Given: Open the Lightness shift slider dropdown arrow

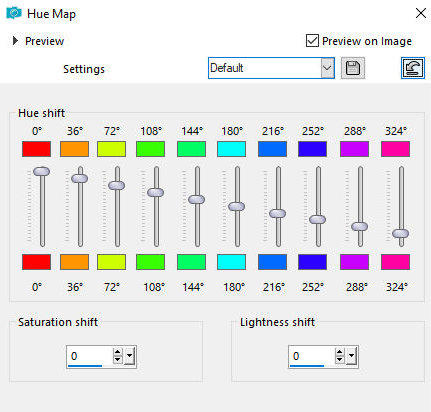Looking at the screenshot, I should point(351,356).
